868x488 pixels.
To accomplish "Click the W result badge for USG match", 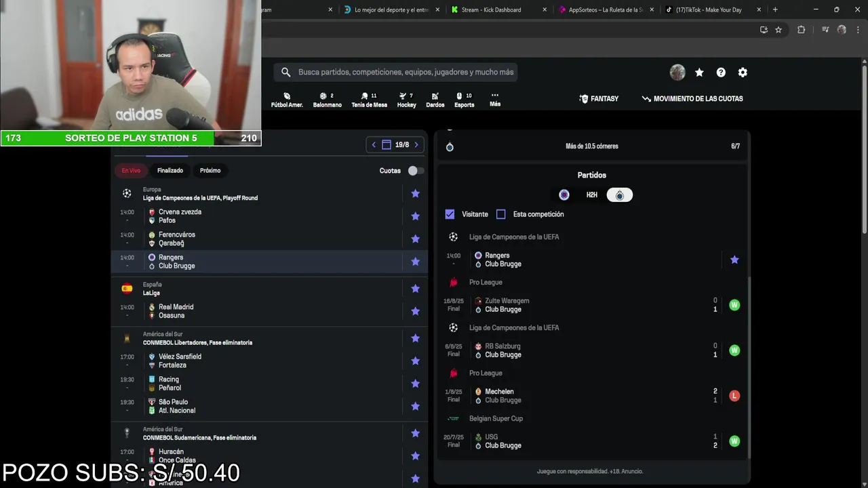I will click(734, 441).
